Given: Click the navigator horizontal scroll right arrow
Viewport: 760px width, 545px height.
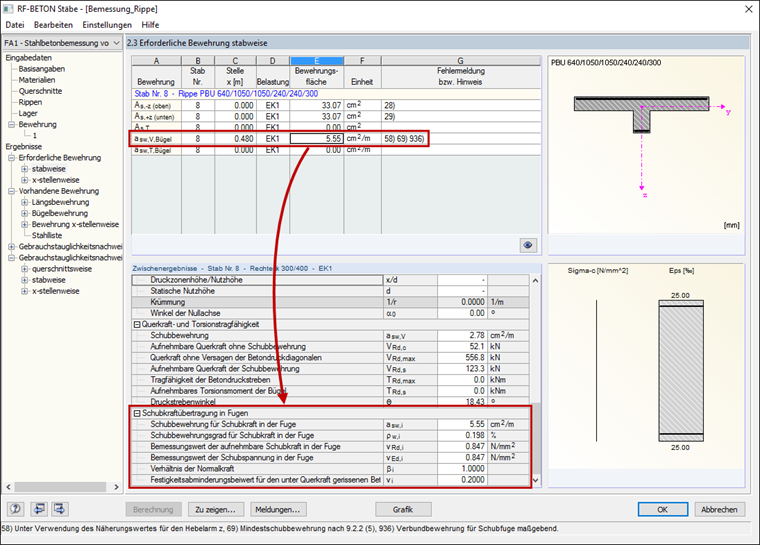Looking at the screenshot, I should coord(116,487).
